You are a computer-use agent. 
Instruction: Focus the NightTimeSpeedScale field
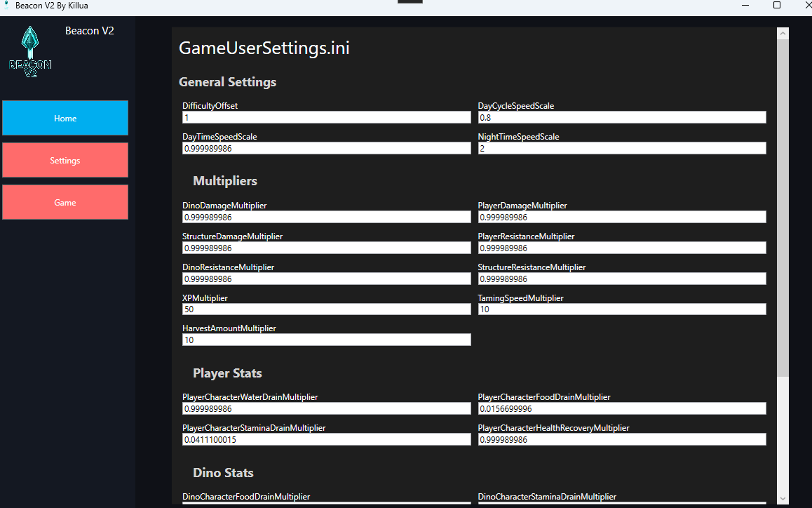click(x=621, y=149)
